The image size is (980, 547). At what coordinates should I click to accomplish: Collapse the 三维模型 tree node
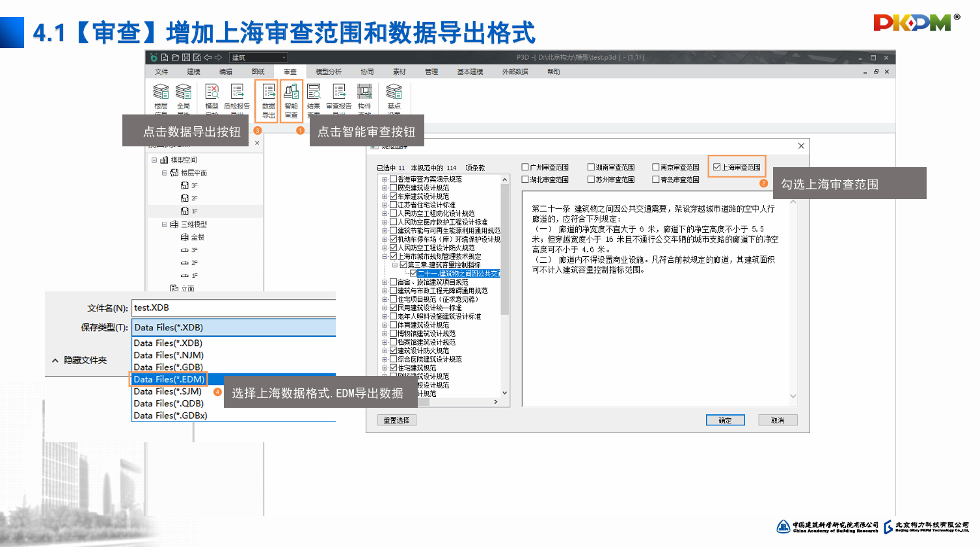coord(165,224)
